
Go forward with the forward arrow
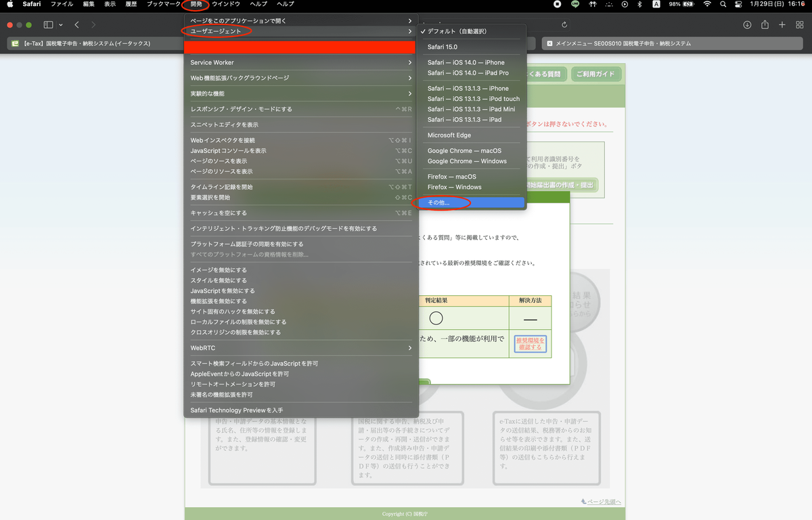tap(93, 25)
